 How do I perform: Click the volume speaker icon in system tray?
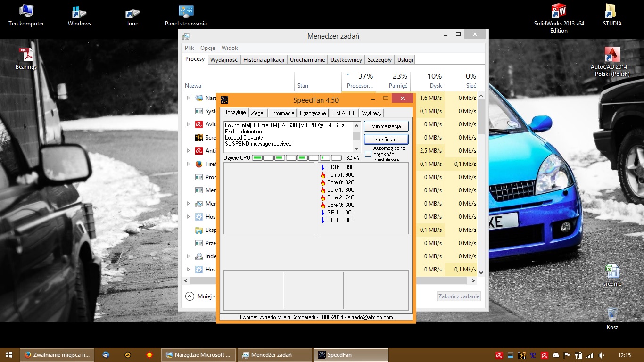601,355
